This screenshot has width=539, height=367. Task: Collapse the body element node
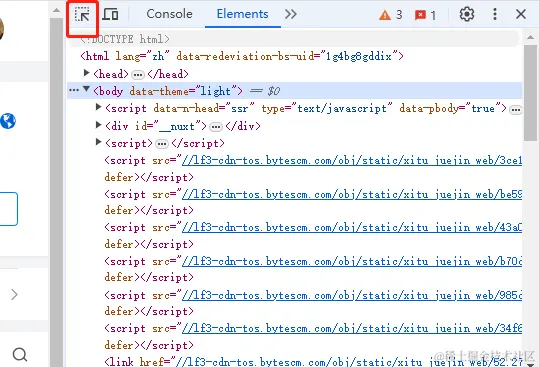point(87,90)
